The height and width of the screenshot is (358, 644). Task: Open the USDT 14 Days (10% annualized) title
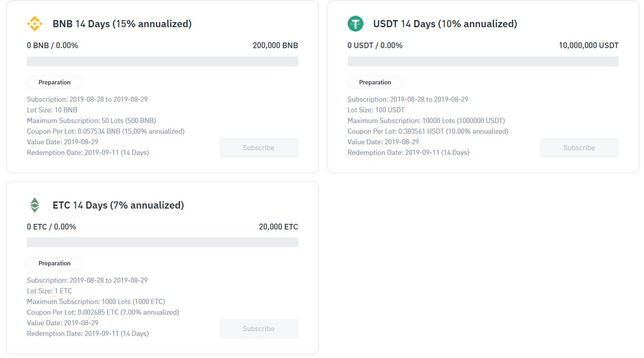click(445, 24)
